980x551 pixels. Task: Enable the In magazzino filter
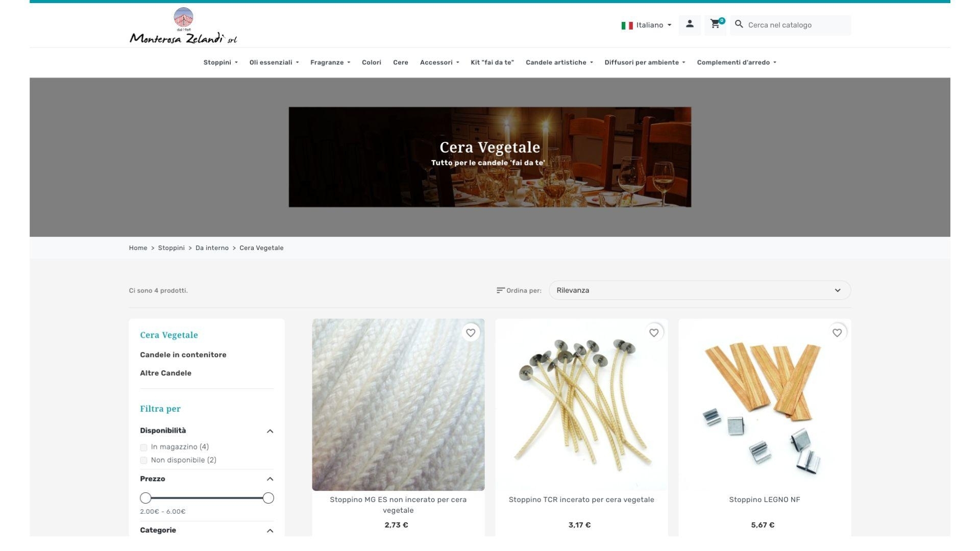143,447
